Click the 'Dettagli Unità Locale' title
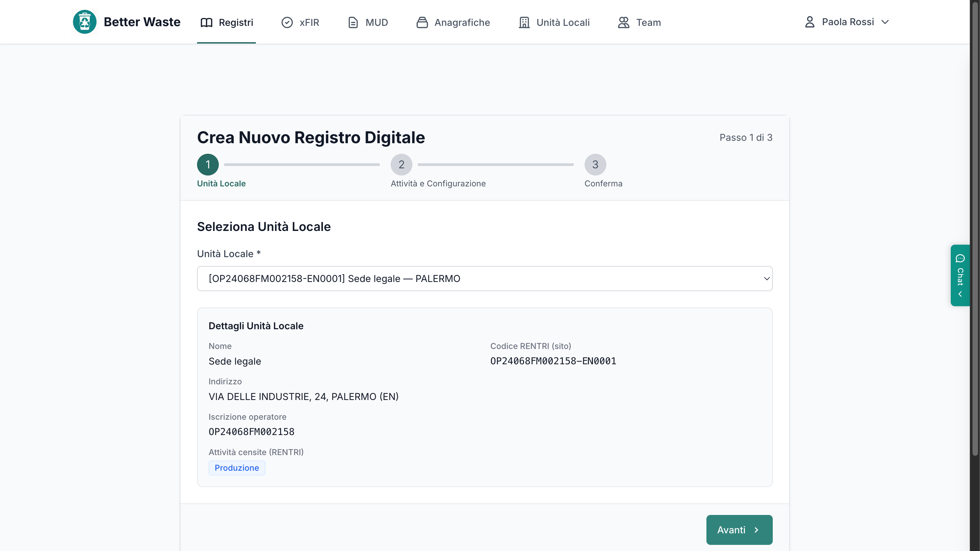980x551 pixels. [256, 325]
